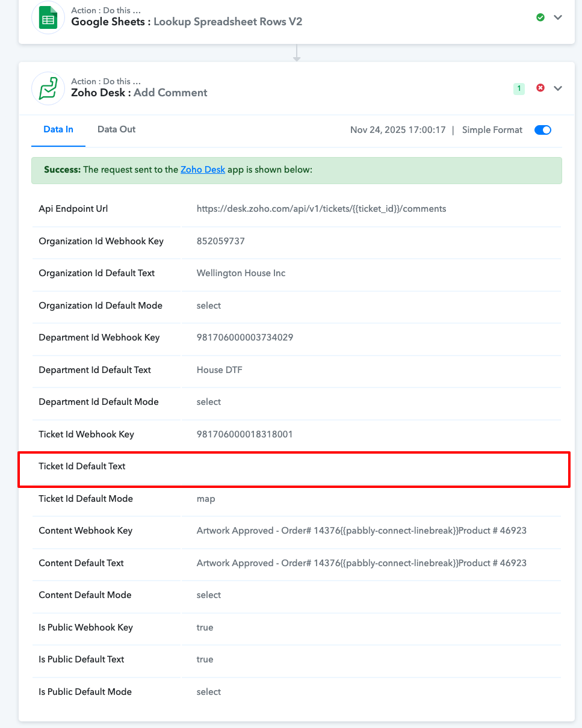Click the Department Id Default Text House DTF
The width and height of the screenshot is (582, 728).
tap(219, 370)
